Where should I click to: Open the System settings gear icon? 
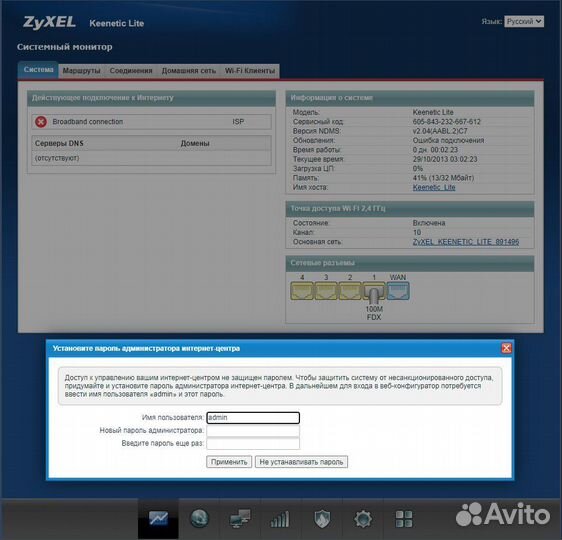click(363, 519)
